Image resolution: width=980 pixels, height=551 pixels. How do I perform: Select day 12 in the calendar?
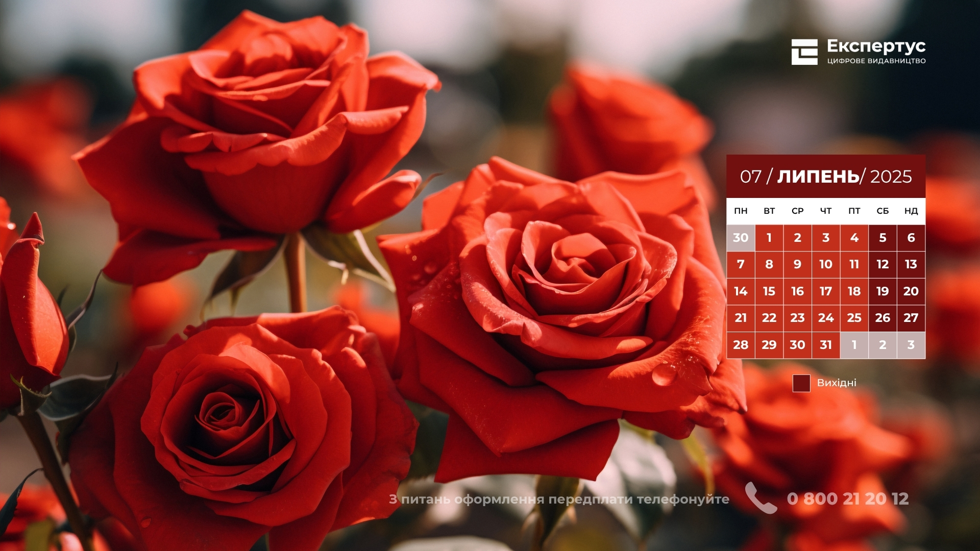(x=883, y=264)
